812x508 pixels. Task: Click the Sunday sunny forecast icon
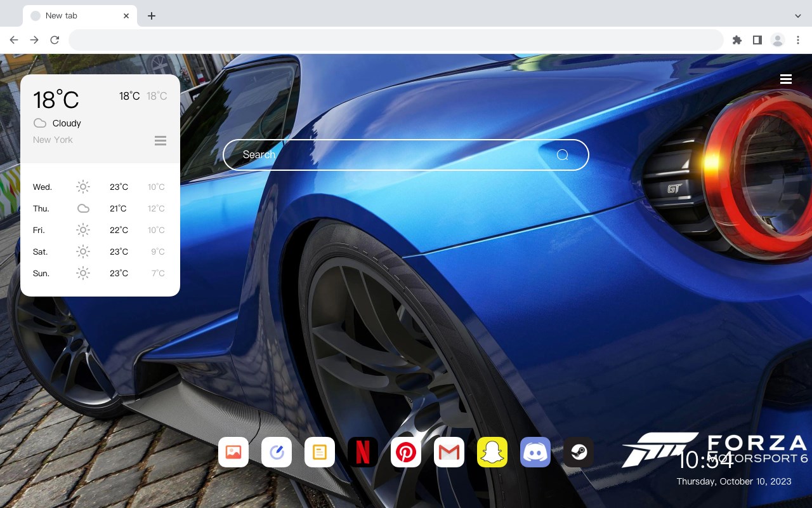pyautogui.click(x=83, y=273)
